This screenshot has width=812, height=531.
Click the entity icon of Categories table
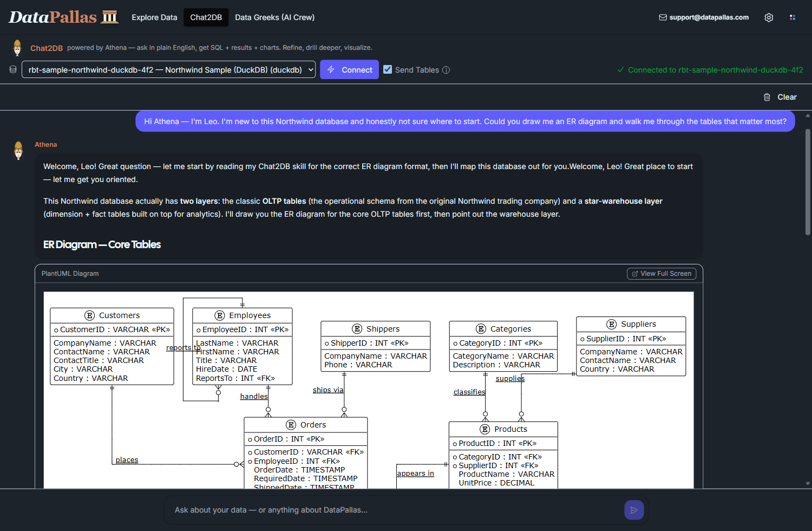(481, 329)
